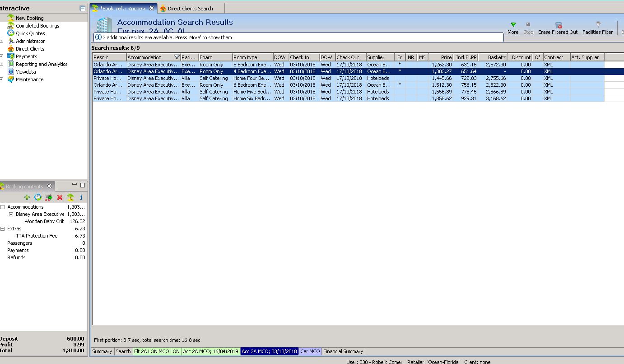The height and width of the screenshot is (364, 624).
Task: Click the New Booking palm tree icon
Action: coord(11,18)
